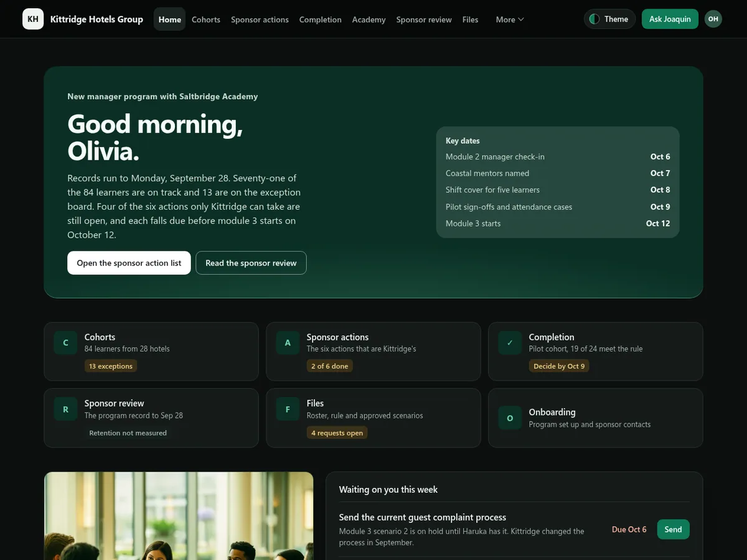Click the Retention not measured badge
The image size is (747, 560).
(x=128, y=433)
